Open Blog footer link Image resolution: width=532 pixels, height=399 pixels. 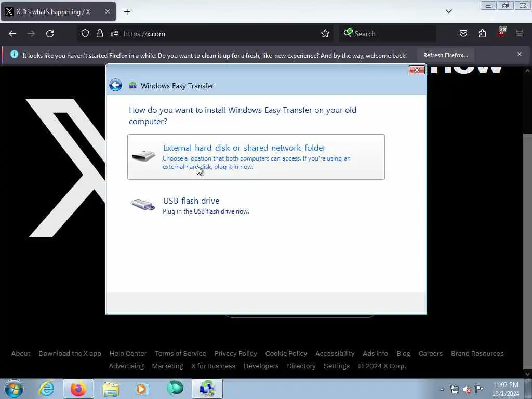[403, 353]
